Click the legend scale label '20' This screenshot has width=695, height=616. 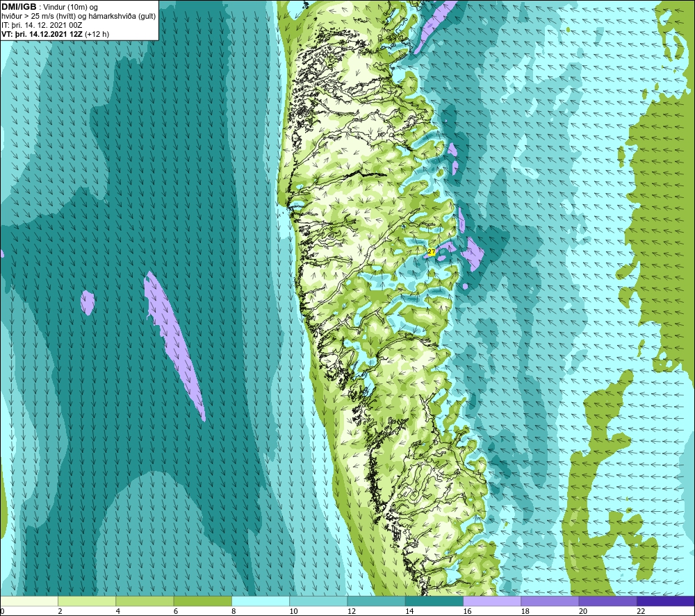(583, 611)
